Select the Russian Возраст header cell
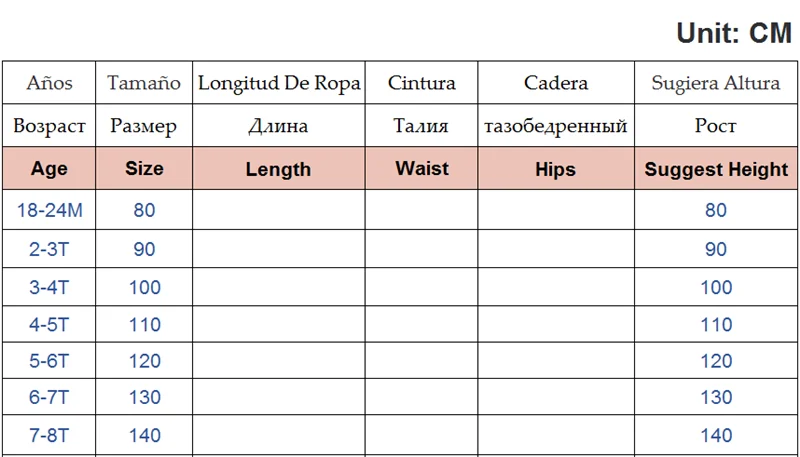 point(49,126)
